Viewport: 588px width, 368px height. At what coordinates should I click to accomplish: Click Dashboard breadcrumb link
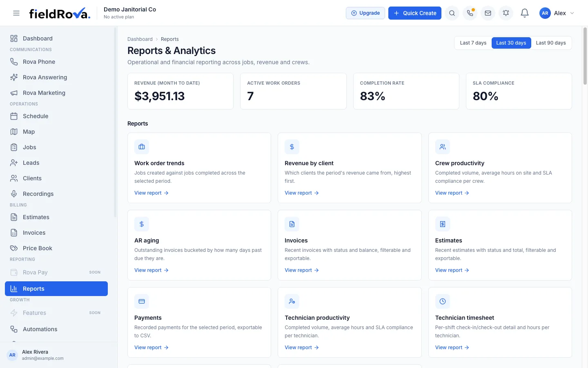pos(140,39)
